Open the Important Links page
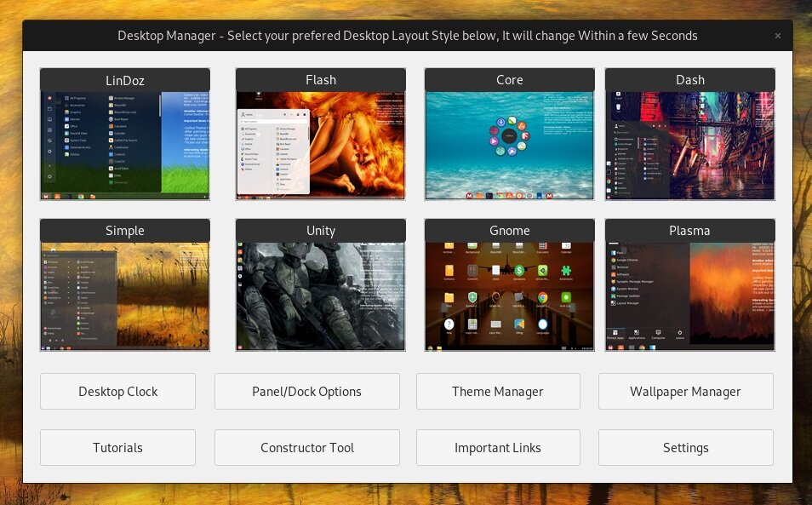Viewport: 812px width, 505px height. [x=498, y=447]
